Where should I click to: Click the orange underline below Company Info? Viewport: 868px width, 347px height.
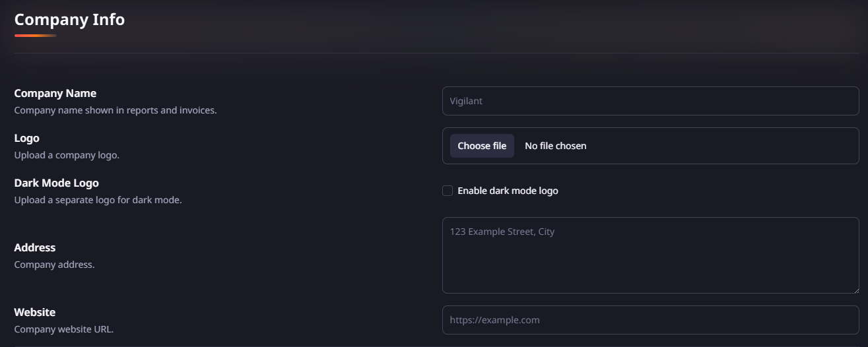[36, 36]
